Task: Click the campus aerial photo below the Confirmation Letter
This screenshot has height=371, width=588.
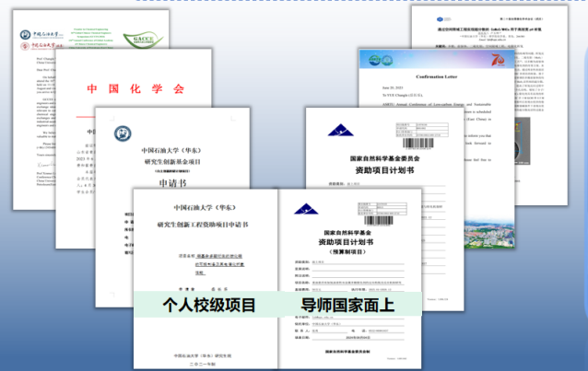Action: tap(489, 233)
